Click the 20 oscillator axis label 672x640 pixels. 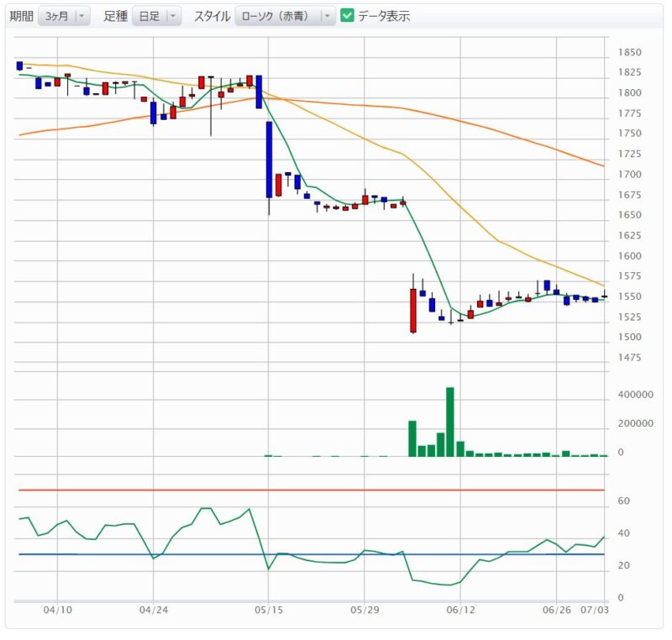click(623, 565)
